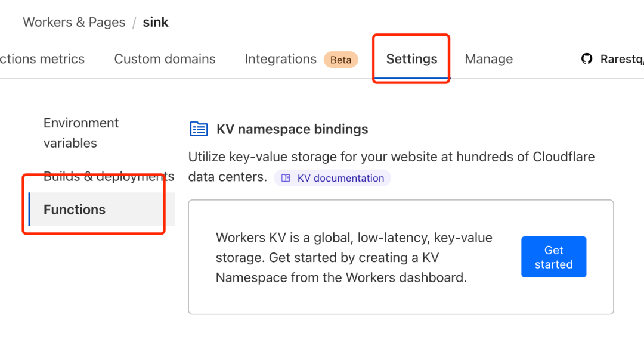The image size is (644, 340).
Task: Click the sink project name breadcrumb
Action: pyautogui.click(x=156, y=22)
